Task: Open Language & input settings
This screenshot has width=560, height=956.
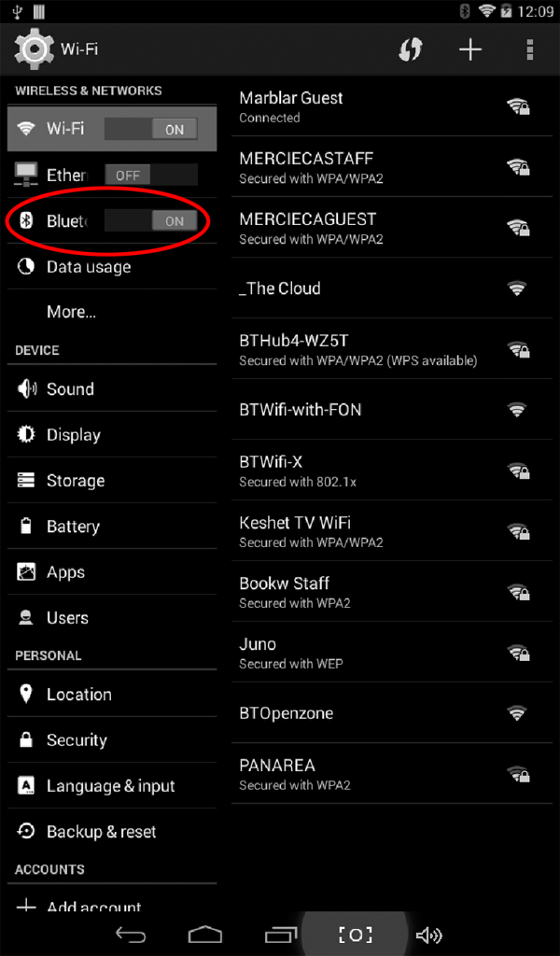Action: tap(112, 786)
